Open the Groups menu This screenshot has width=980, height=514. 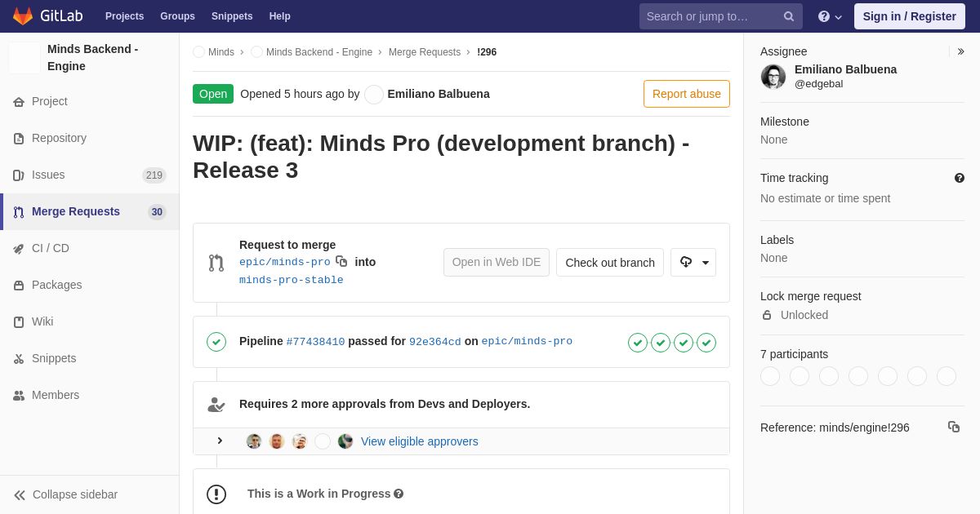point(177,16)
